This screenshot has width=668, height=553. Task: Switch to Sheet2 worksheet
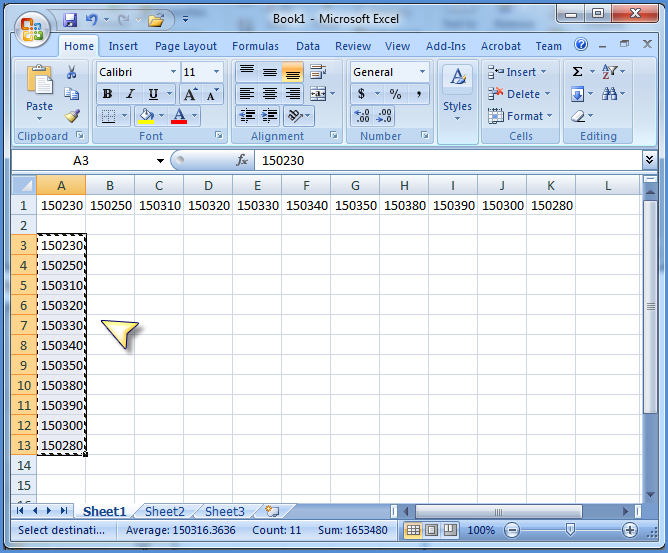[164, 511]
